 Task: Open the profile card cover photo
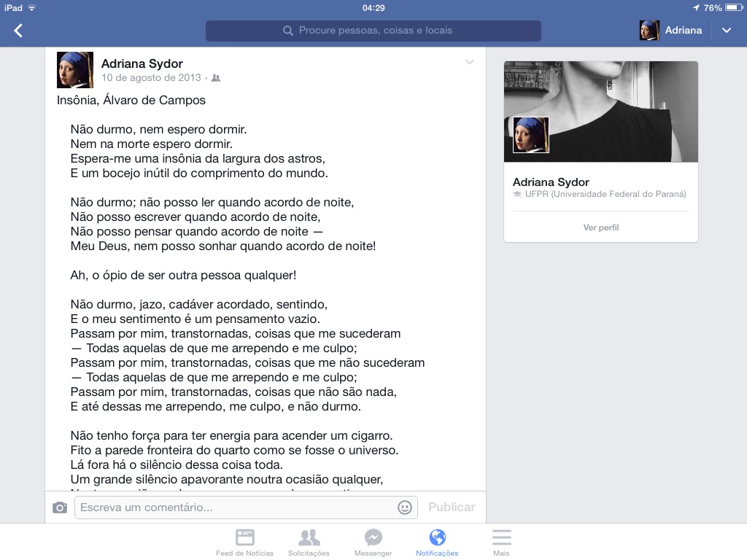coord(601,112)
